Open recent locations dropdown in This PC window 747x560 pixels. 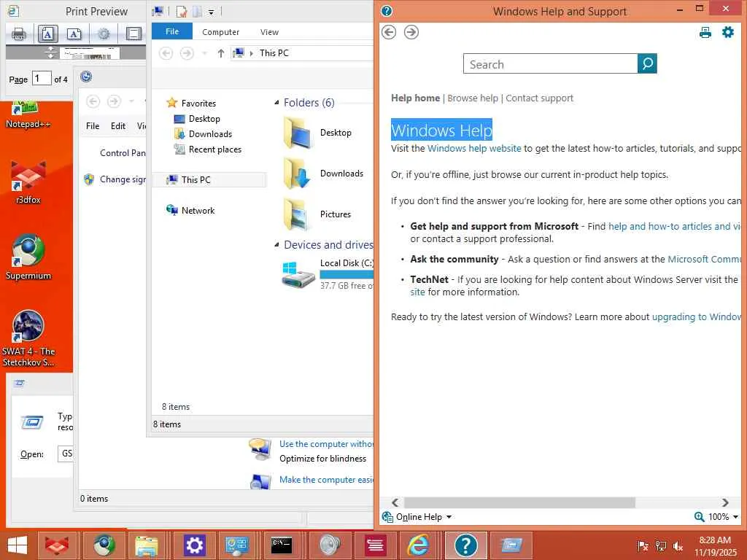(205, 53)
